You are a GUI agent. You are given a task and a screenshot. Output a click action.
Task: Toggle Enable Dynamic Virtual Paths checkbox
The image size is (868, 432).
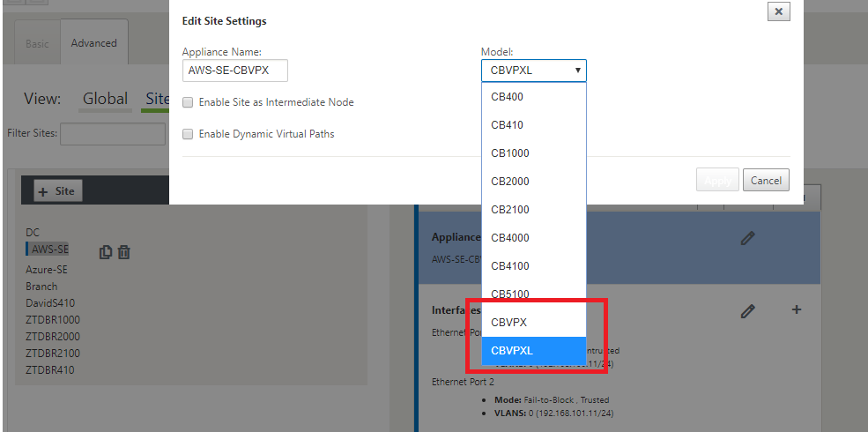click(x=188, y=134)
